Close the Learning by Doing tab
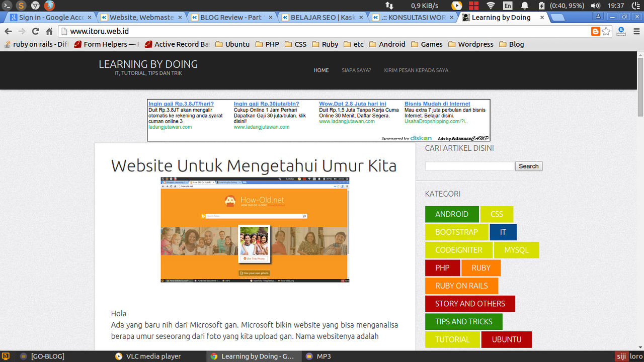 click(x=542, y=17)
